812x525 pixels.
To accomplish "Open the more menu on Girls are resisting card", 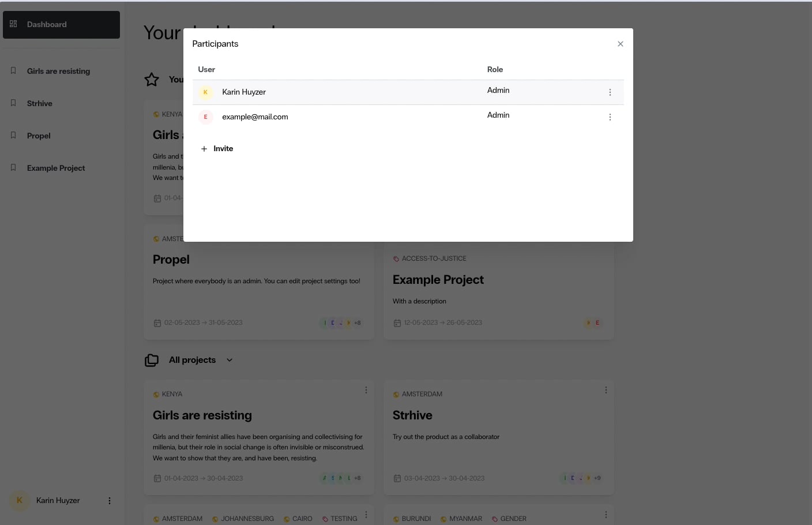I will pyautogui.click(x=366, y=390).
